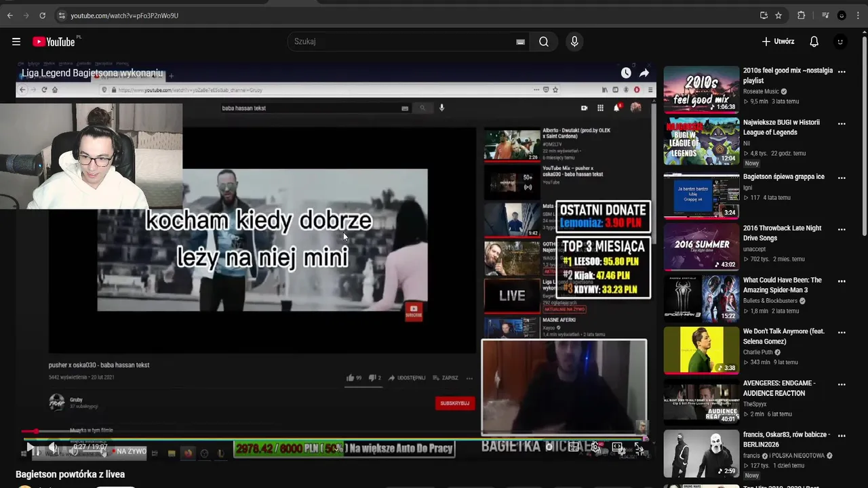
Task: Run search with the magnifier button
Action: (544, 42)
